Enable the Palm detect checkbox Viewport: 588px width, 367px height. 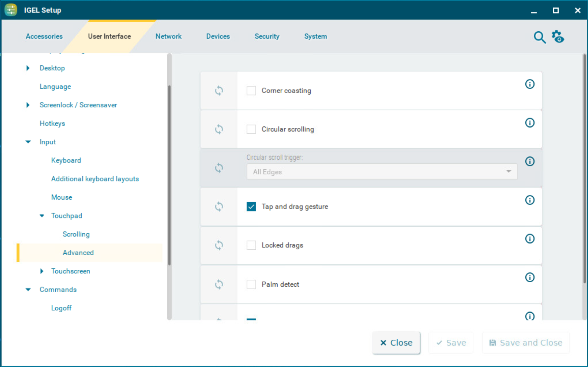251,284
